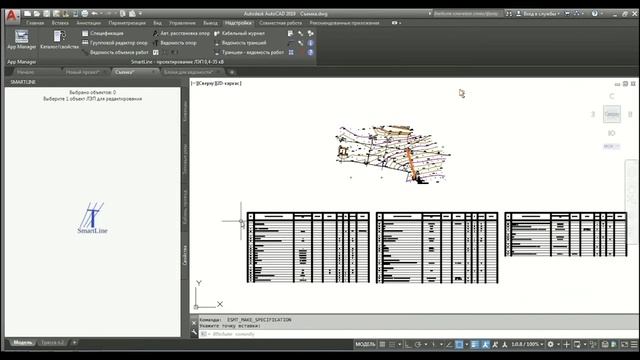Open the annotation scale 1:0.8 / 100% dropdown
640x360 pixels.
[528, 344]
